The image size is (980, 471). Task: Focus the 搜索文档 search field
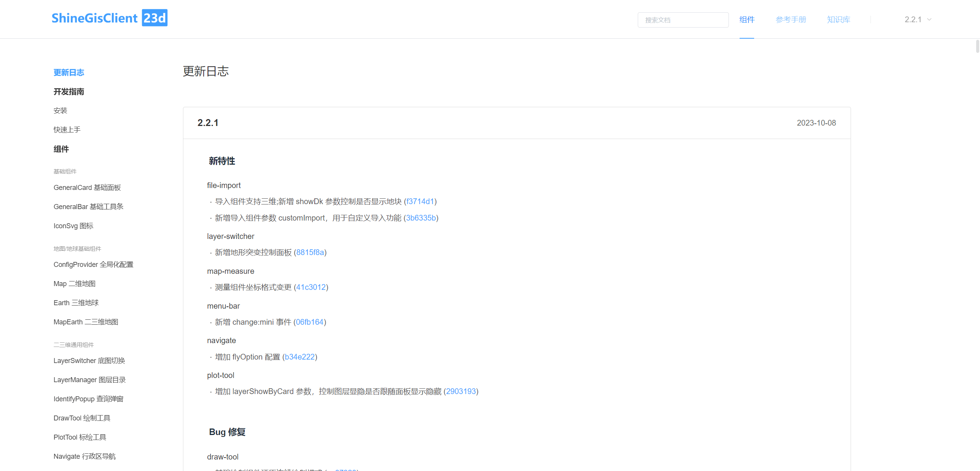[683, 20]
